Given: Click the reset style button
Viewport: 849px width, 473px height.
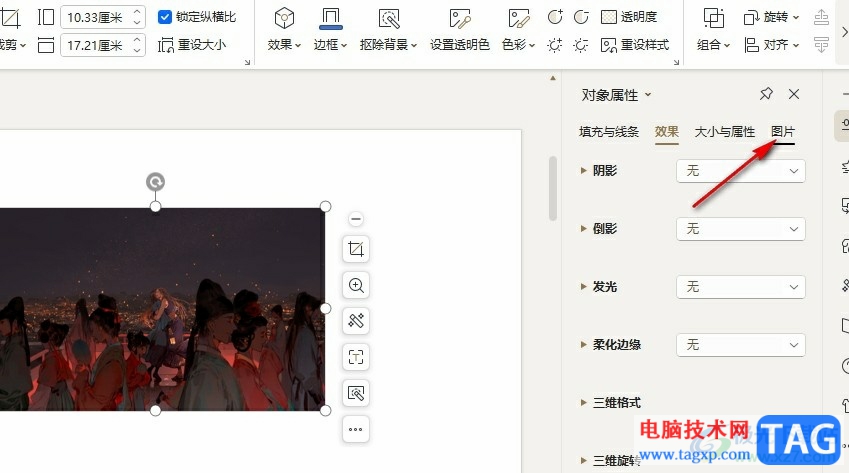Looking at the screenshot, I should point(635,45).
